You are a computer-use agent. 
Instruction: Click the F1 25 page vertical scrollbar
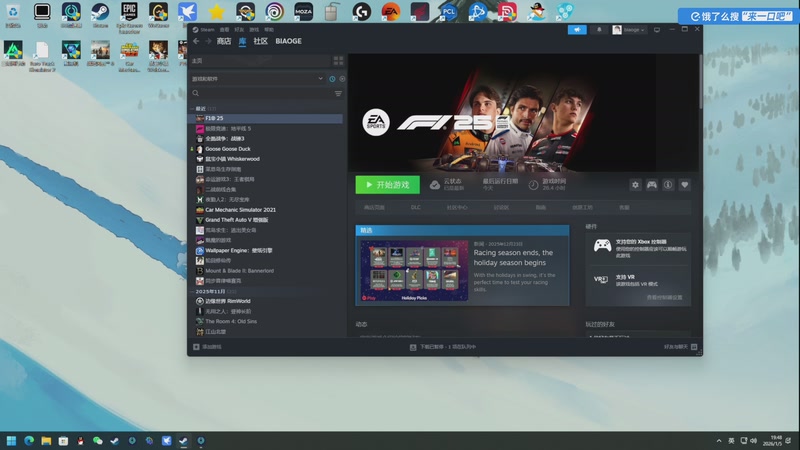coord(701,82)
